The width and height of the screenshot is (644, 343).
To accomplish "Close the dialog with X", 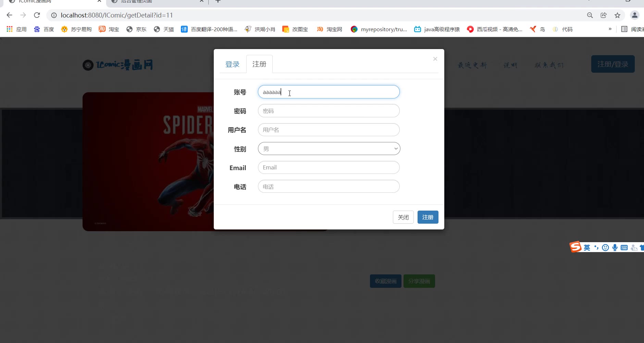I will pyautogui.click(x=435, y=59).
